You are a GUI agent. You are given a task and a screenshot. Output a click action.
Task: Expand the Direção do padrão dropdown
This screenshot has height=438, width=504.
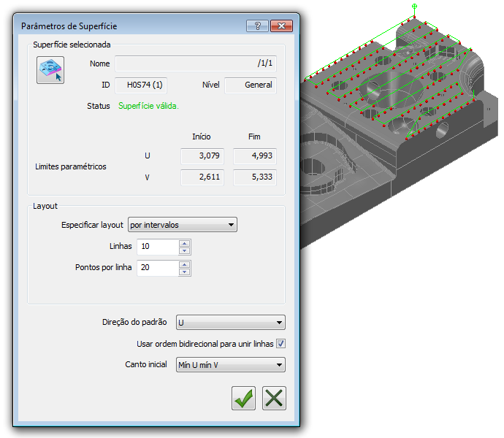click(x=231, y=323)
